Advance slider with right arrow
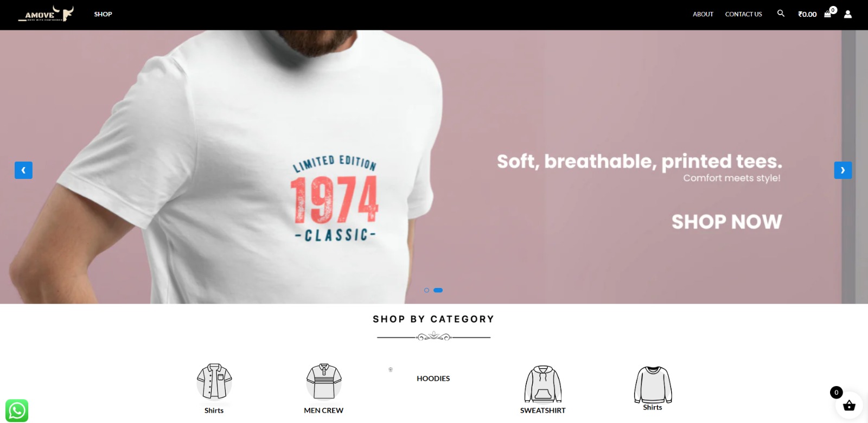This screenshot has height=423, width=868. click(x=843, y=170)
